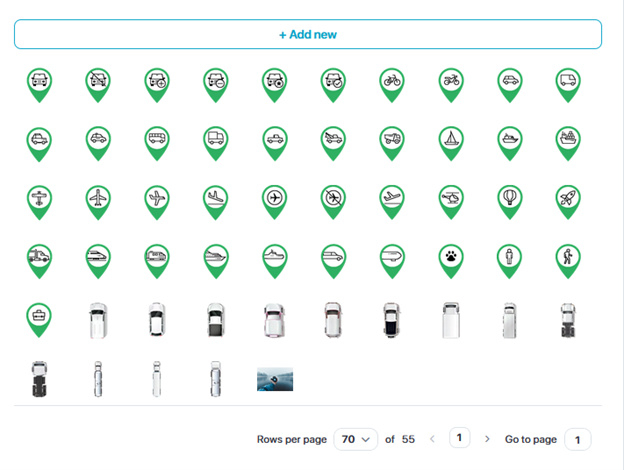Select the sailboat map pin icon
This screenshot has height=470, width=624.
tap(449, 140)
